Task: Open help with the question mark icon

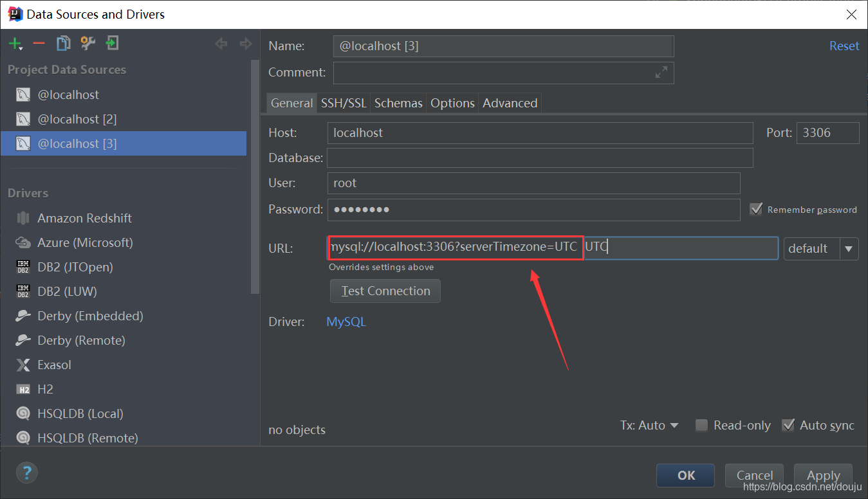Action: (26, 473)
